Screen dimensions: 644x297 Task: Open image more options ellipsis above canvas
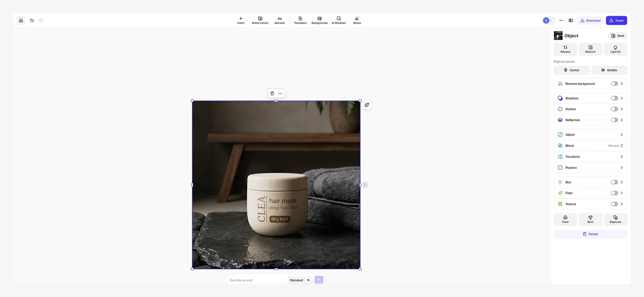(x=280, y=94)
